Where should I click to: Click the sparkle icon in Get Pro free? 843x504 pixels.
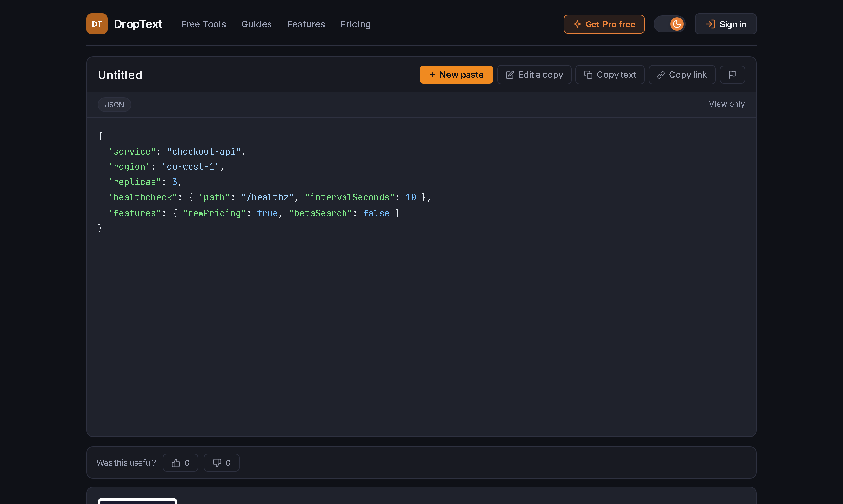(577, 24)
